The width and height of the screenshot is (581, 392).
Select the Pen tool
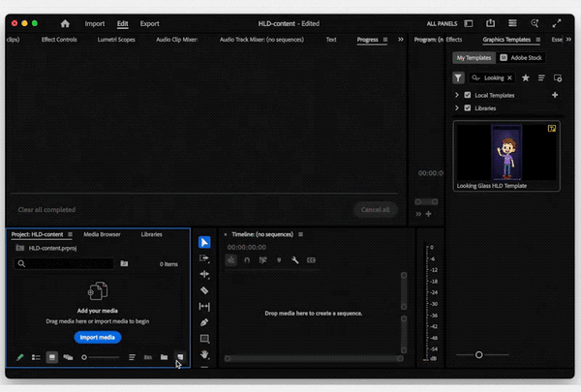(204, 322)
